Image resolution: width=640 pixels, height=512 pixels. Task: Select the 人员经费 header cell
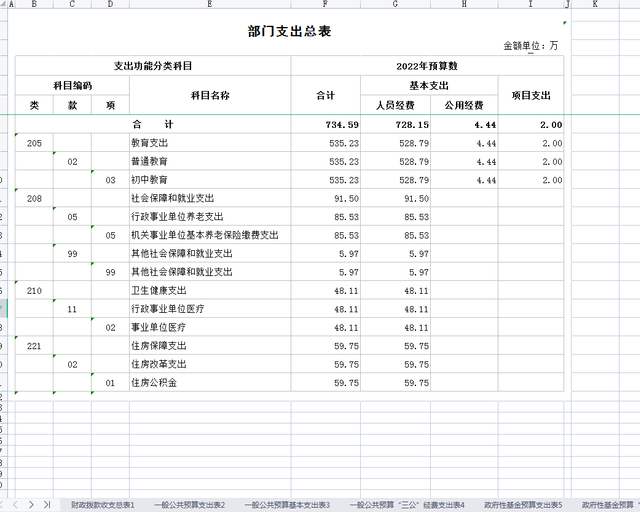point(396,105)
